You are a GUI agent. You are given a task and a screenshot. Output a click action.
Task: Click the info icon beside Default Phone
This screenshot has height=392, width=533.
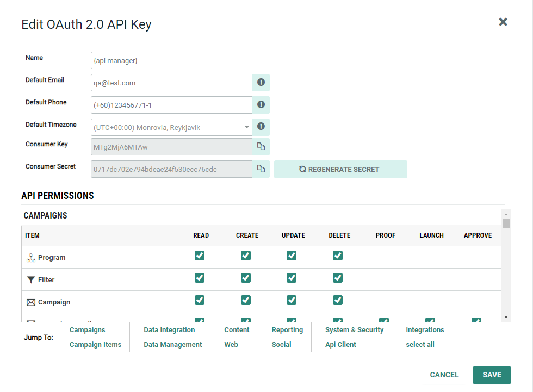261,105
